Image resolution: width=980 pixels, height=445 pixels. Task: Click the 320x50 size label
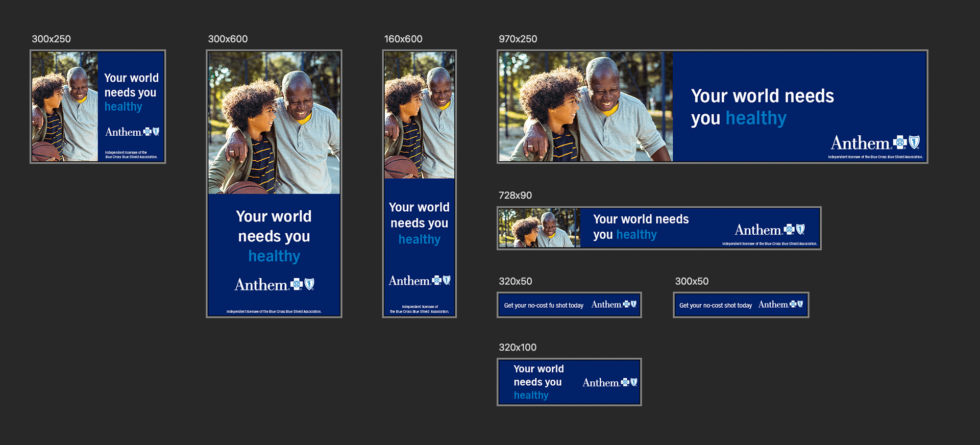pyautogui.click(x=515, y=281)
